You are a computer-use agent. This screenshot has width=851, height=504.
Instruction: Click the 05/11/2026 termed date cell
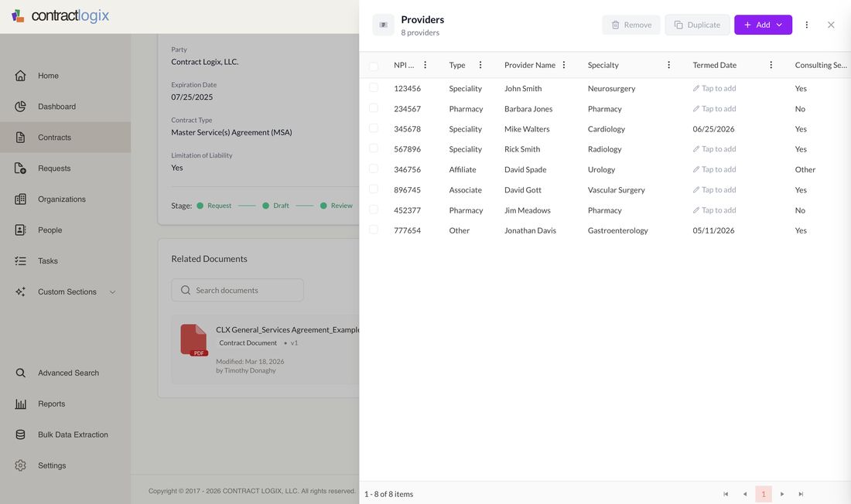point(714,230)
